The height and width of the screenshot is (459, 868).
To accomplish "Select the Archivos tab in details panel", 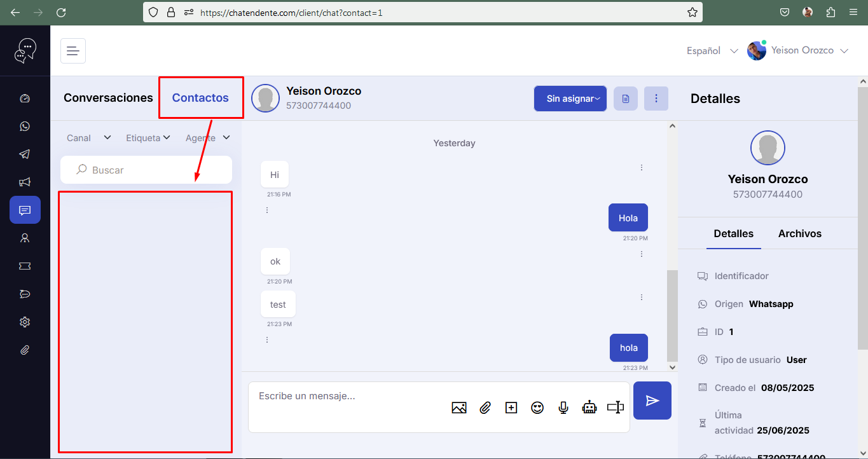I will click(x=800, y=233).
